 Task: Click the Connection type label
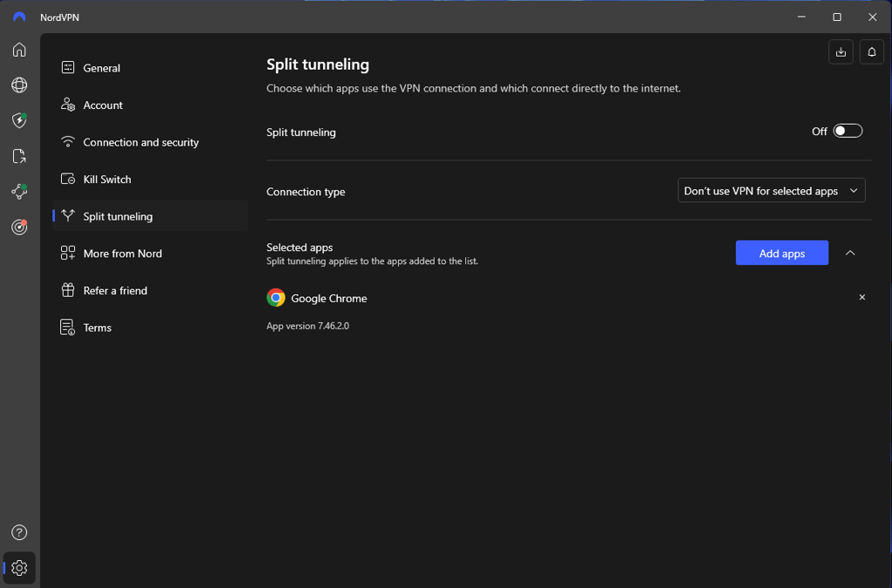pyautogui.click(x=306, y=192)
